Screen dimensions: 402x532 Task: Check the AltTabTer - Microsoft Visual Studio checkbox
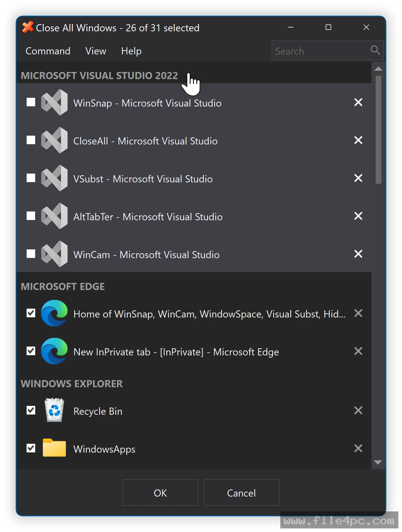pos(31,216)
